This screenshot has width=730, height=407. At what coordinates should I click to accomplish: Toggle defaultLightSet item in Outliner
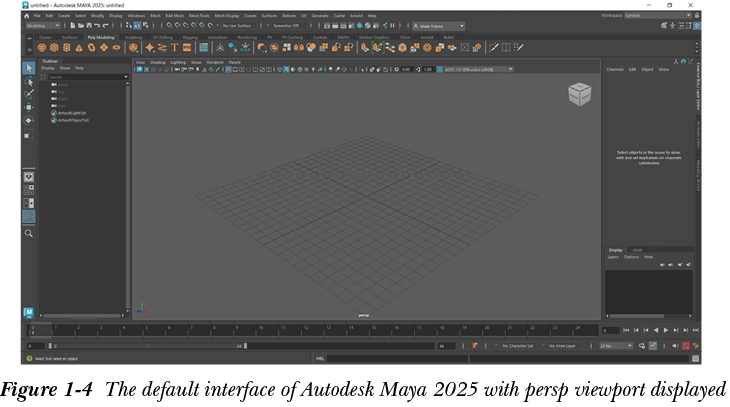[x=73, y=113]
